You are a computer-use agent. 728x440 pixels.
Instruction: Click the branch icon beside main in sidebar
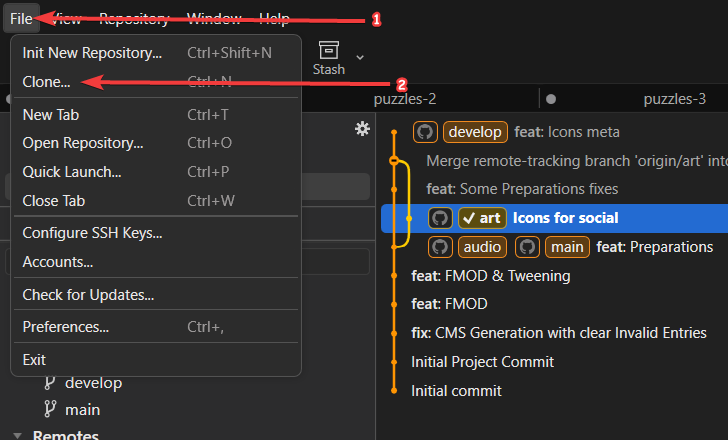[x=50, y=409]
